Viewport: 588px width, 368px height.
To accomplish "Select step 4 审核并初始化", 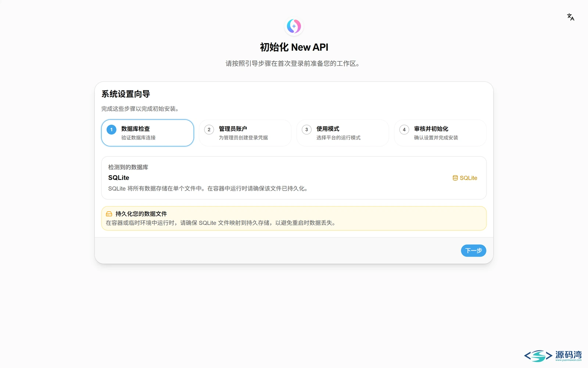I will pos(440,133).
